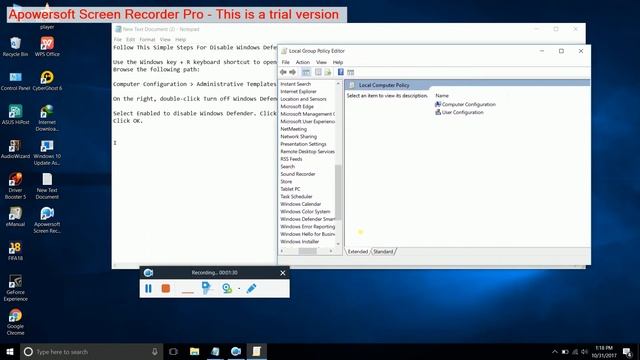The width and height of the screenshot is (640, 360).
Task: Open Edit menu in Notepad window
Action: coord(131,40)
